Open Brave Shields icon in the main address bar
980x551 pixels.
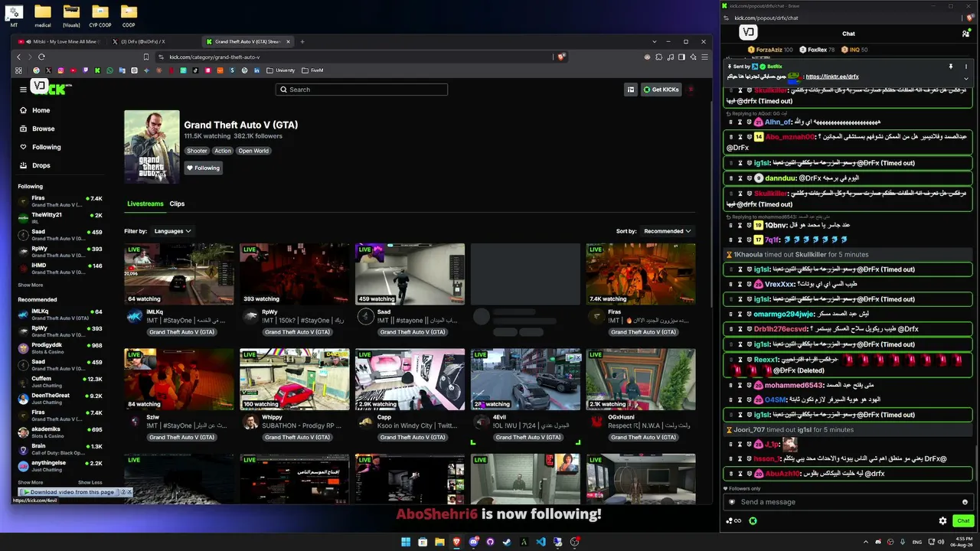coord(561,57)
